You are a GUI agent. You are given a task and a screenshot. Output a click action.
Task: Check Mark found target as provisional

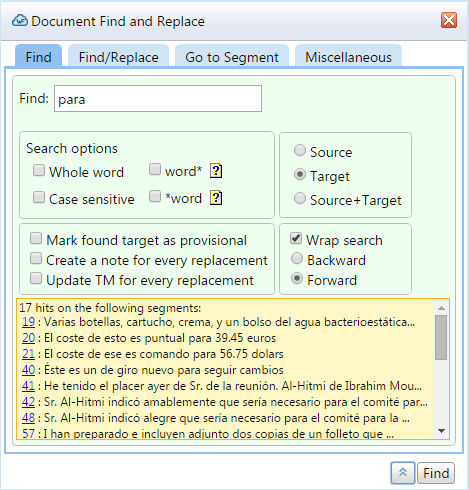36,238
